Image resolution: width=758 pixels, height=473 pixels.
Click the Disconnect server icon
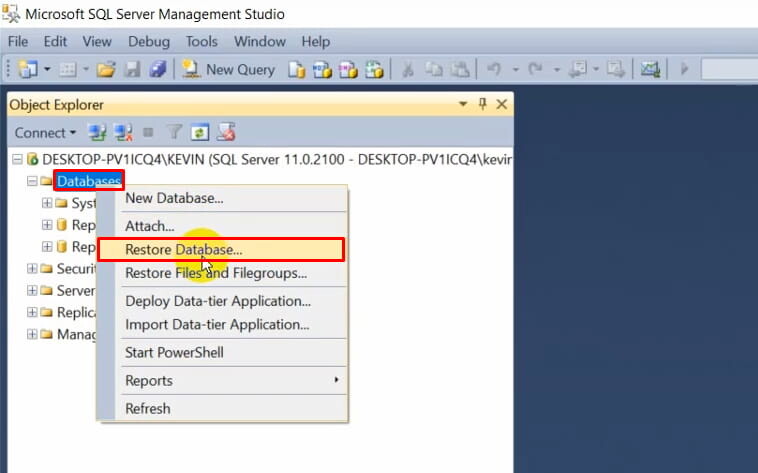[x=123, y=133]
